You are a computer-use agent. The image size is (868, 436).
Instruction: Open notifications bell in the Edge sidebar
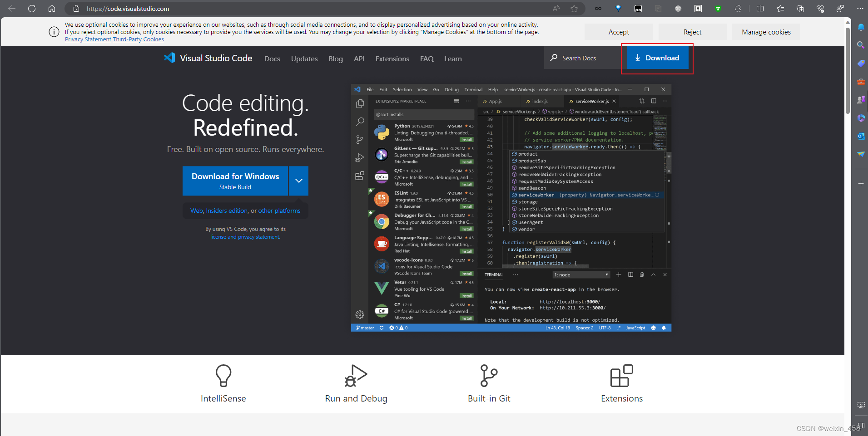[x=861, y=27]
